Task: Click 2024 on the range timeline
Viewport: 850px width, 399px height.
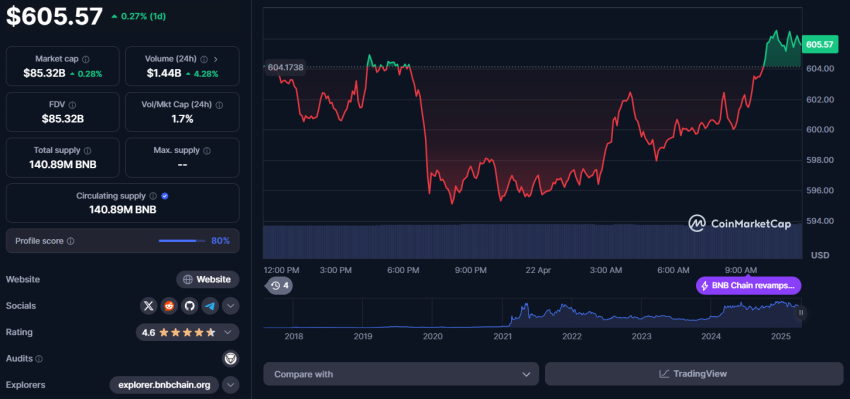Action: 711,337
